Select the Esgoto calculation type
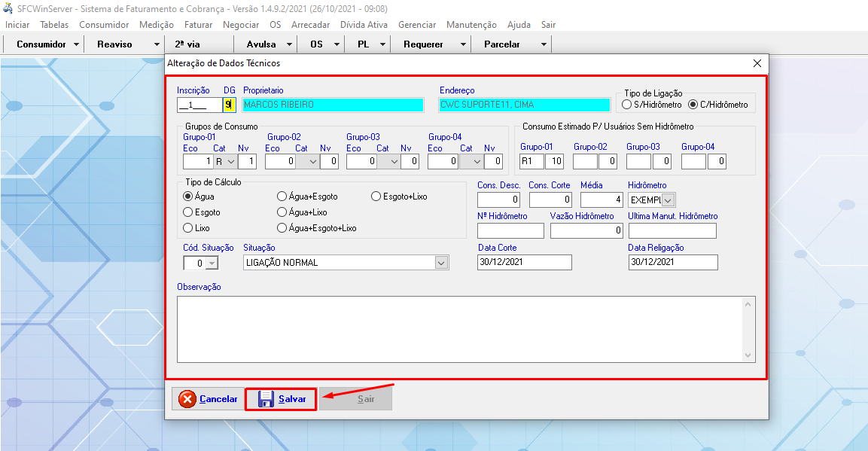 [x=188, y=212]
